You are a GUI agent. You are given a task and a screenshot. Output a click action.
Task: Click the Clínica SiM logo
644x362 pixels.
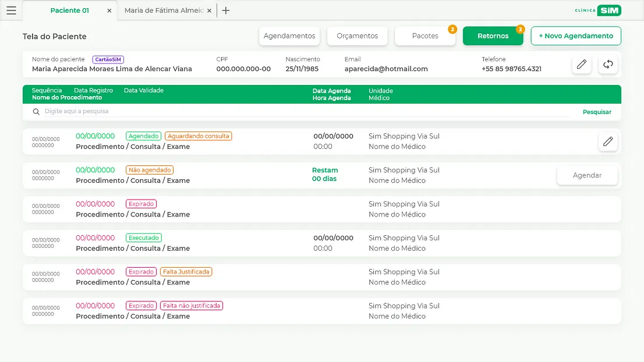click(597, 10)
